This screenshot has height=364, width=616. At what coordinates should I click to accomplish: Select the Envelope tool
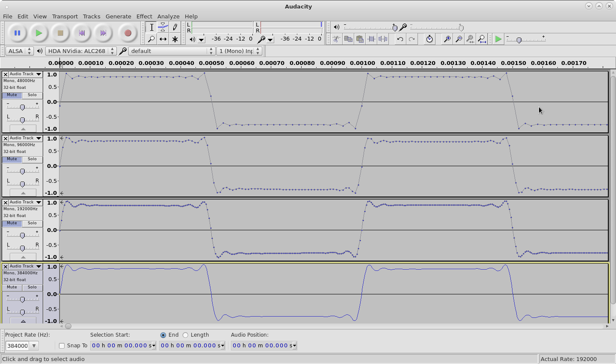[x=163, y=27]
